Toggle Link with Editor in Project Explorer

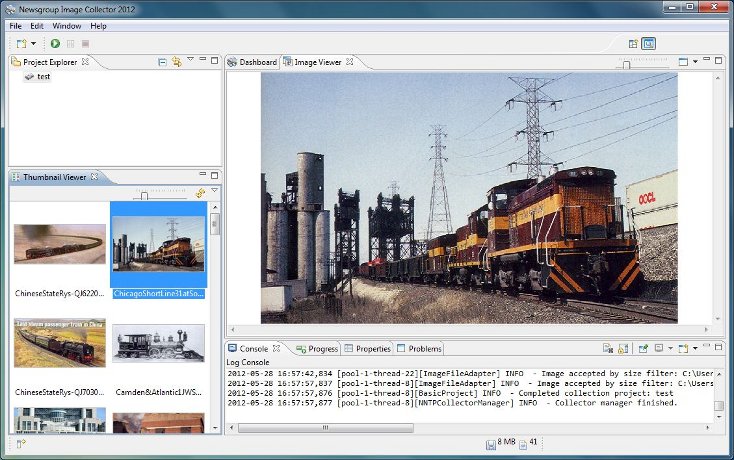176,62
